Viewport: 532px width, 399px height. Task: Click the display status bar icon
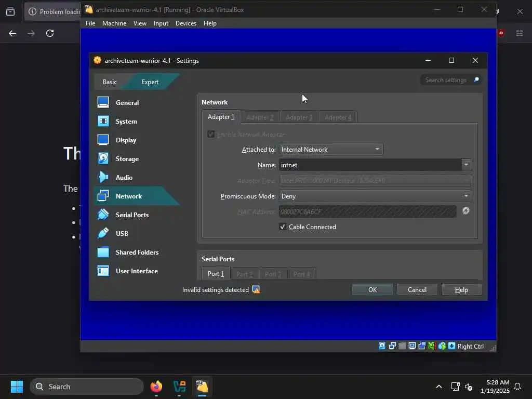[x=412, y=345]
